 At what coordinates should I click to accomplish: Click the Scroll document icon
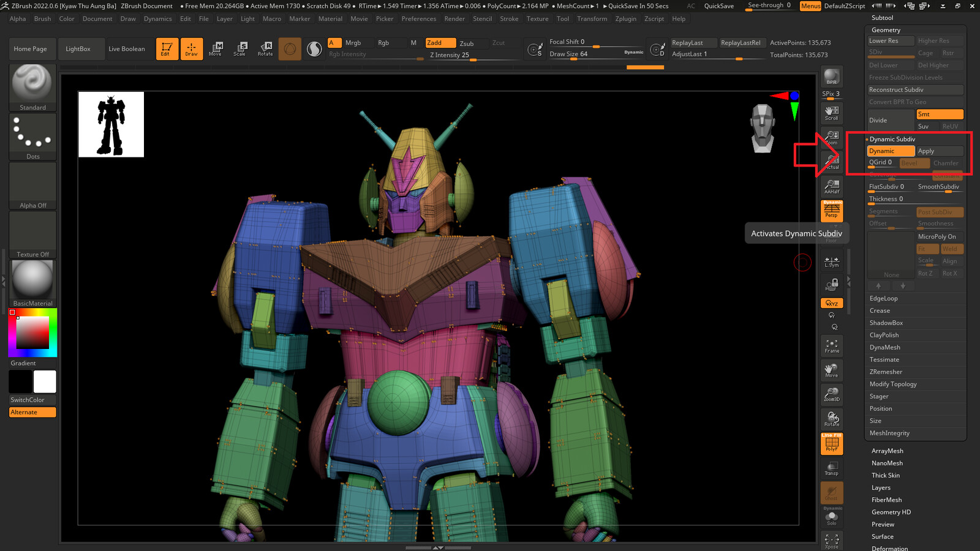[832, 113]
